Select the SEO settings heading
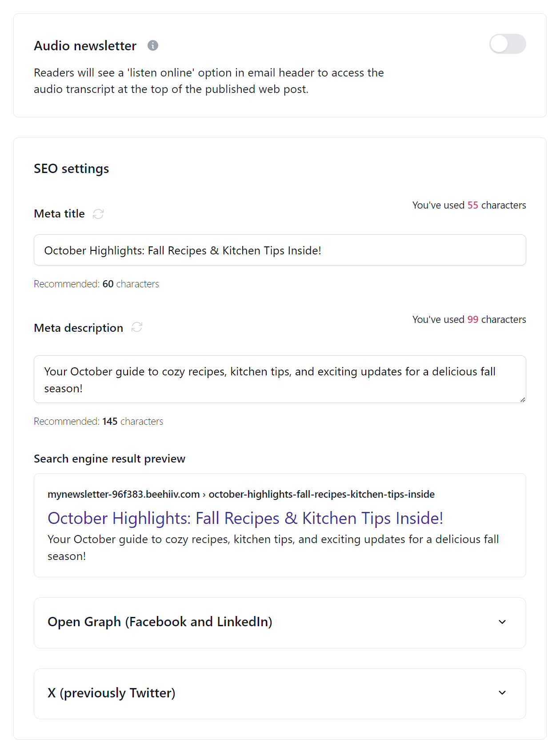 71,168
